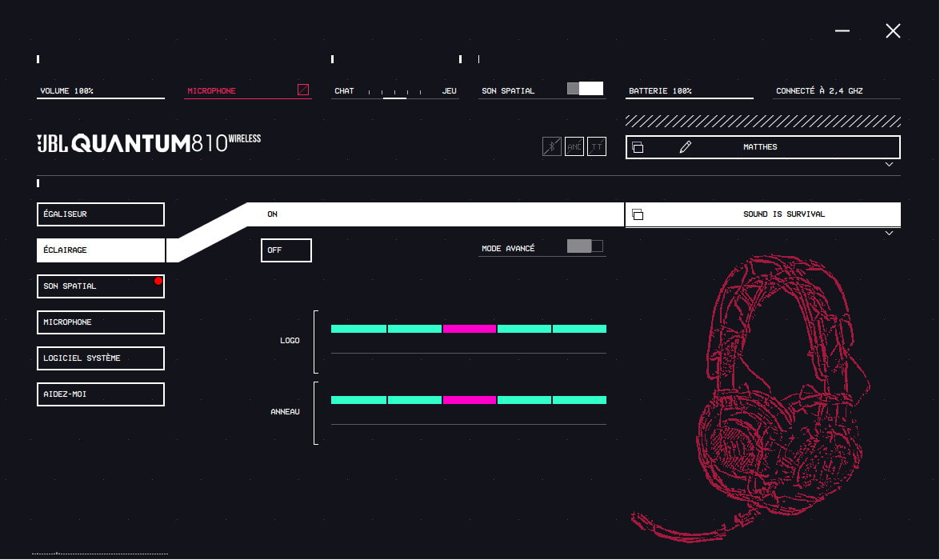Open the Logiciel Système section
Image resolution: width=940 pixels, height=560 pixels.
(101, 358)
